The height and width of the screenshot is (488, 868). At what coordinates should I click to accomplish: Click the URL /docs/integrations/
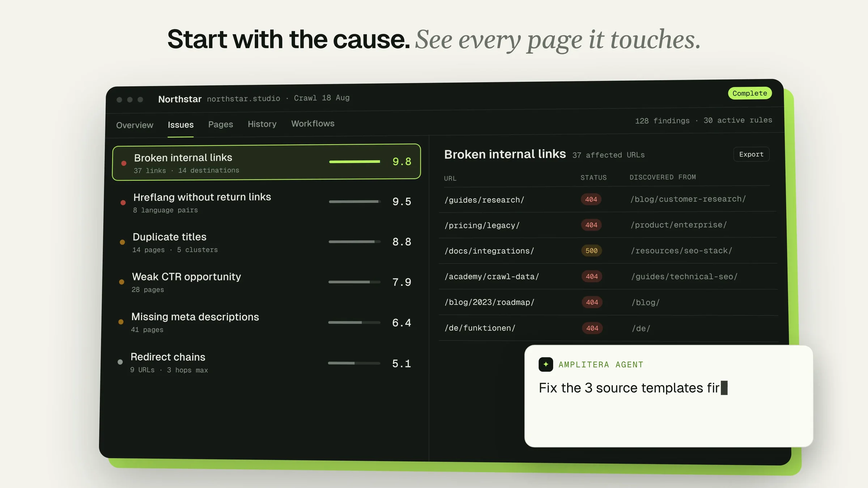tap(489, 251)
